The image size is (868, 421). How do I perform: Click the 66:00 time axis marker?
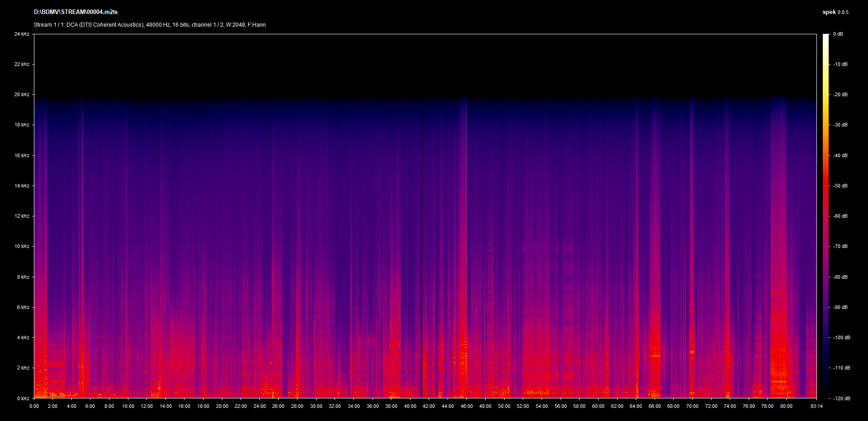[655, 406]
